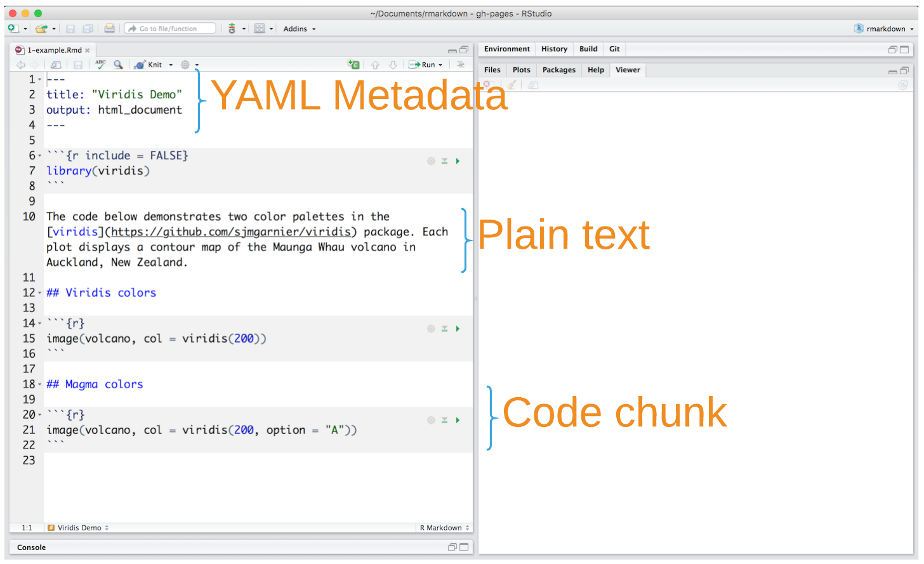Run spell check on the document
The height and width of the screenshot is (564, 924).
[100, 64]
